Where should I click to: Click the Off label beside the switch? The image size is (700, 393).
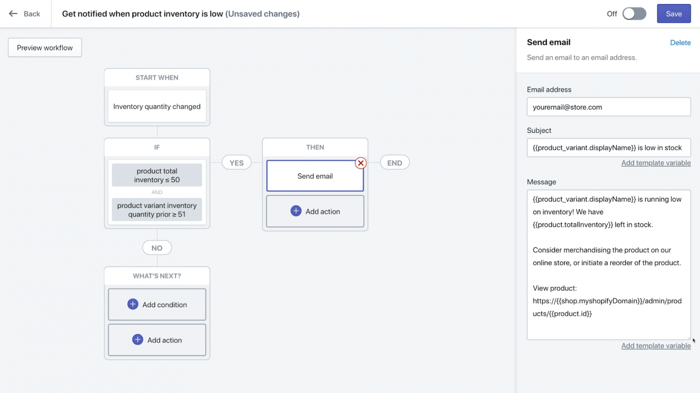tap(612, 14)
